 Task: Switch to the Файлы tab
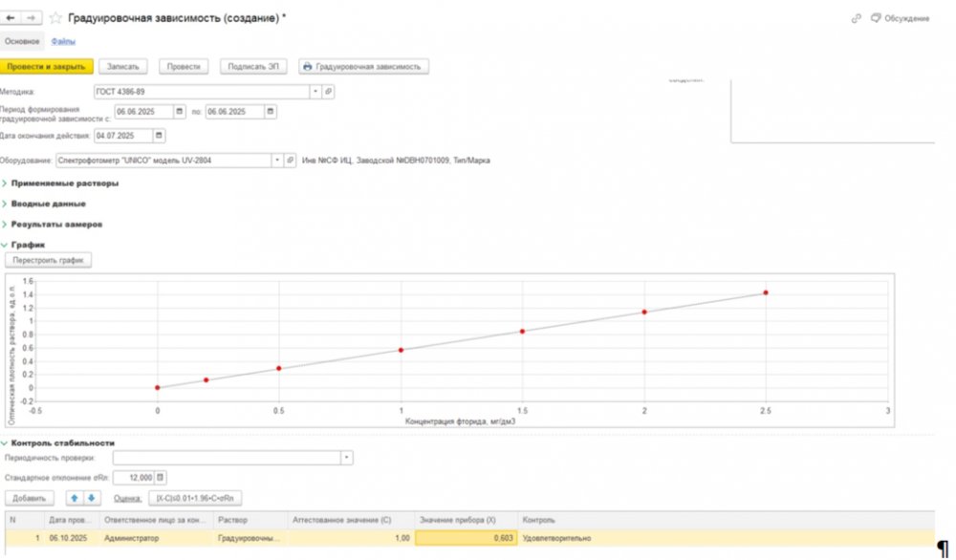63,41
